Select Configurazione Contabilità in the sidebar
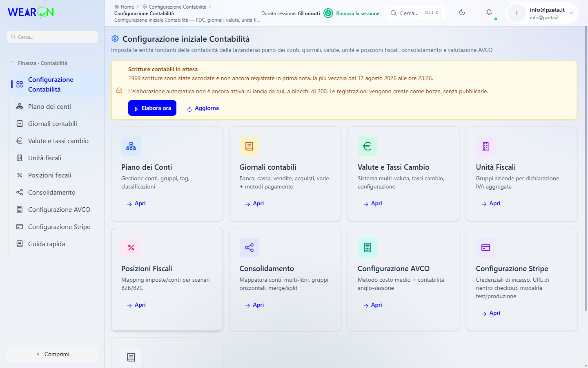The image size is (588, 368). [x=56, y=84]
